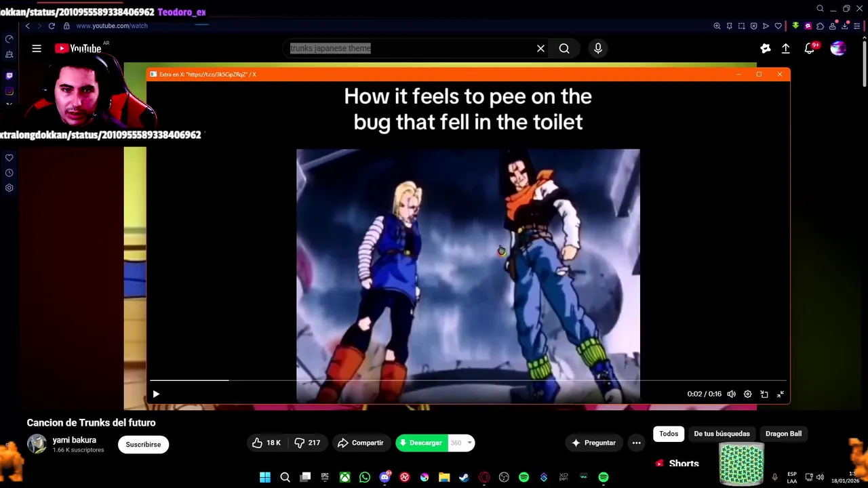
Task: Clear the search text with X
Action: coord(540,48)
